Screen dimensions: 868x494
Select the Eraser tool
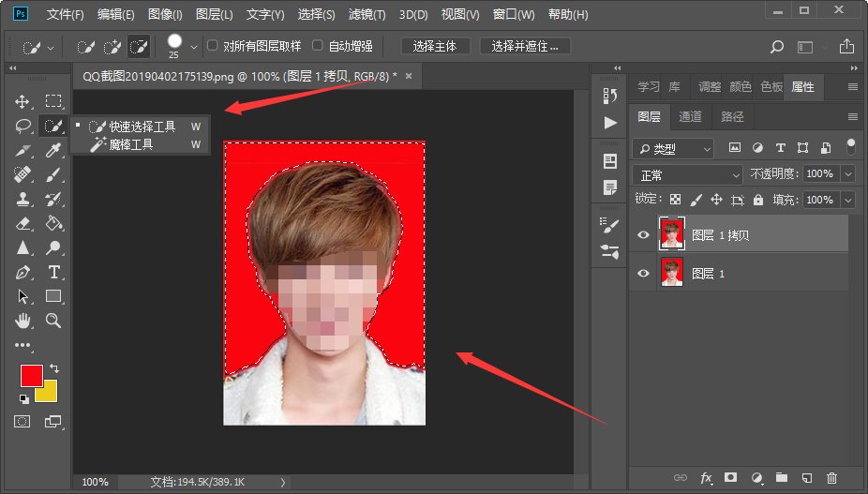pyautogui.click(x=22, y=223)
